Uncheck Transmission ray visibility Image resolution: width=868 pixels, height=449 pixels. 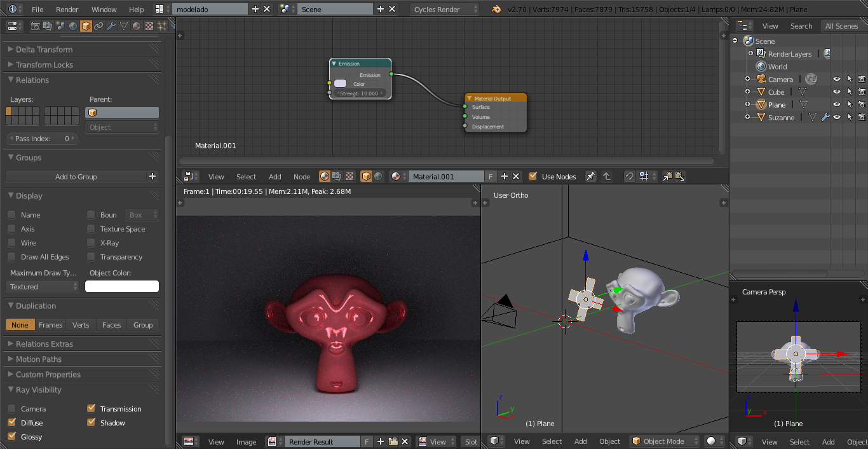[x=91, y=408]
